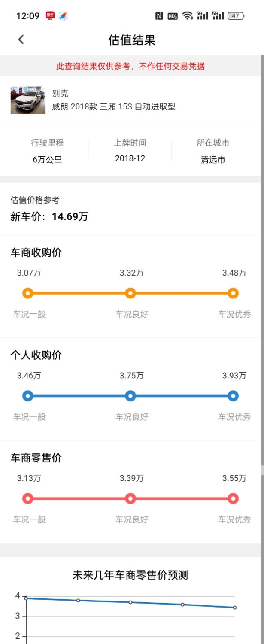Select orange 车况一般 point on 车商收购价
The width and height of the screenshot is (264, 644).
click(x=28, y=293)
